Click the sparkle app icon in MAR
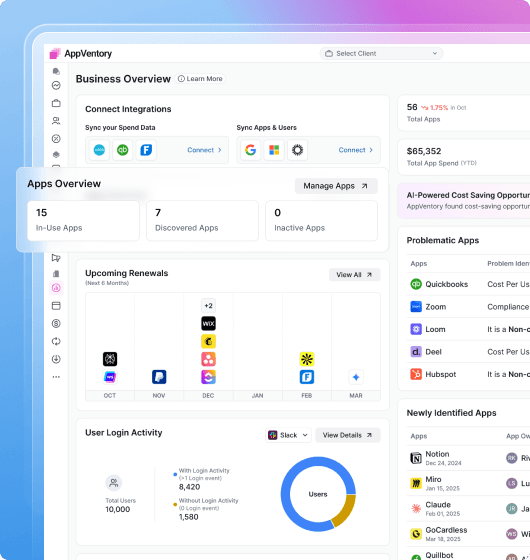Screen dimensions: 530x560 pos(356,377)
